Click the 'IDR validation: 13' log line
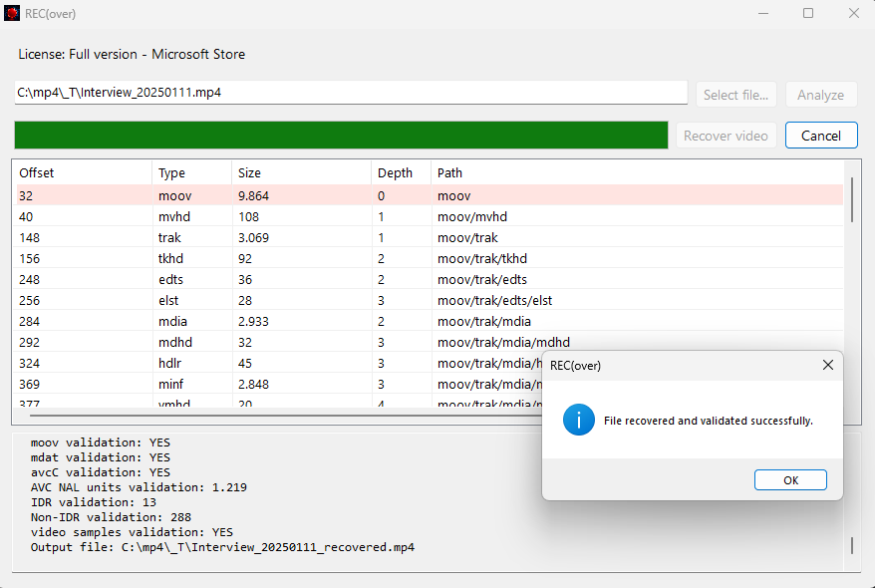Screen dimensions: 875x588 94,502
